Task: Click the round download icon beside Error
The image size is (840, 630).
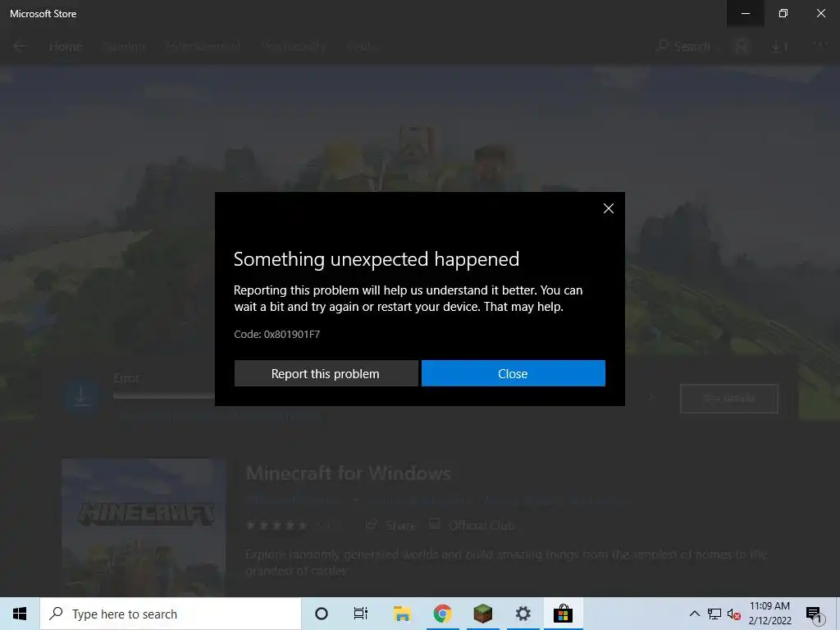Action: (81, 396)
